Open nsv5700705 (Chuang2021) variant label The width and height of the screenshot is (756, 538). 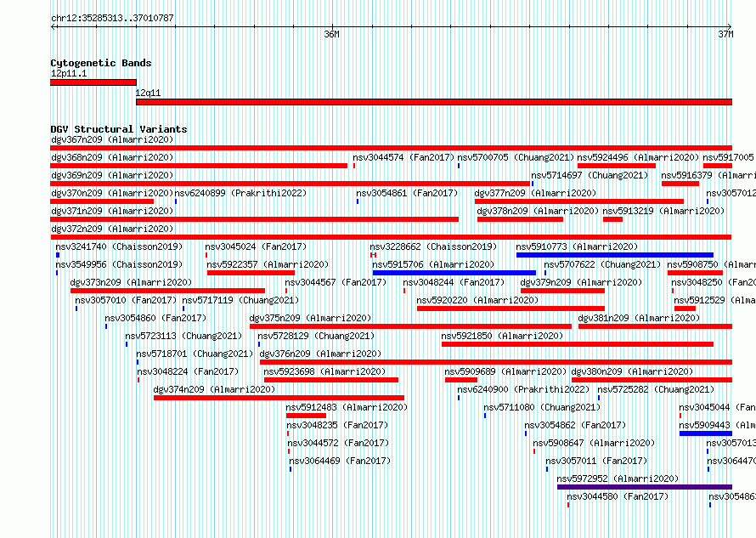click(x=516, y=157)
